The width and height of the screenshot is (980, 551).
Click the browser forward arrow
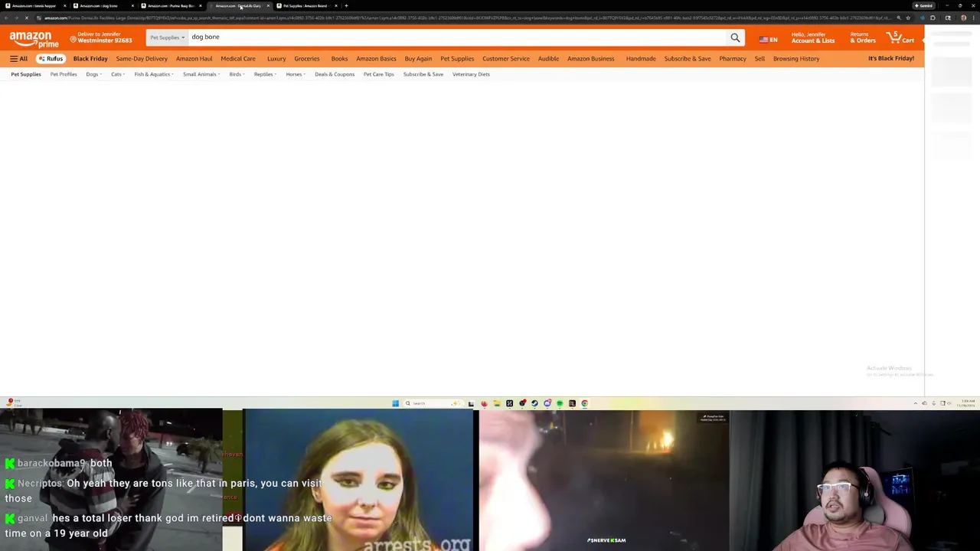(16, 18)
